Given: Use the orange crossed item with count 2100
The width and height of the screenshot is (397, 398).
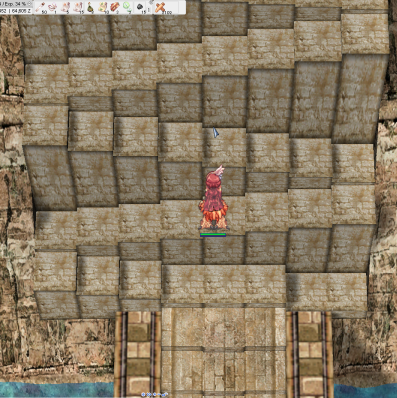Looking at the screenshot, I should (x=160, y=7).
